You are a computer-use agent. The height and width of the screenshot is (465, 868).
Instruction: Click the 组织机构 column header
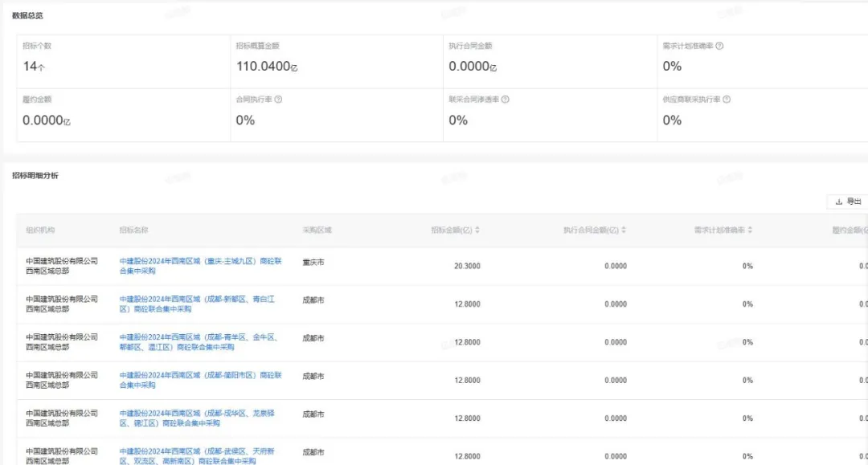(40, 230)
